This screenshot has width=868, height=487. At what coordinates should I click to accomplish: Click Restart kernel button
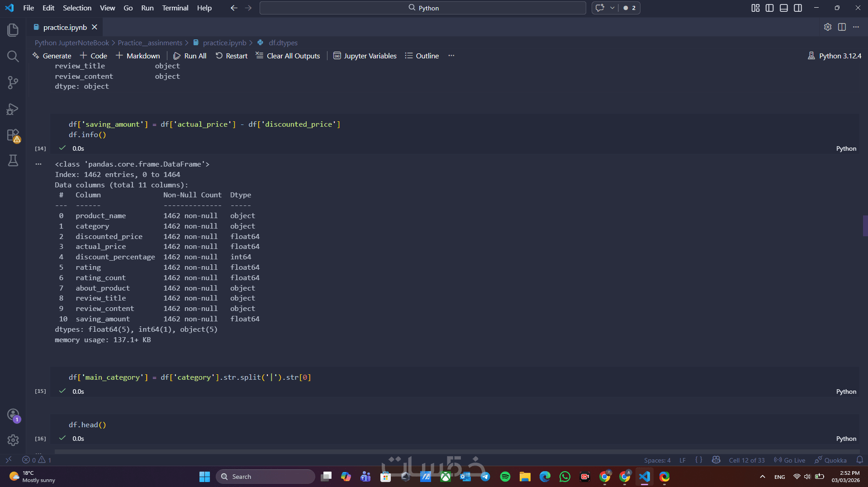(x=232, y=56)
